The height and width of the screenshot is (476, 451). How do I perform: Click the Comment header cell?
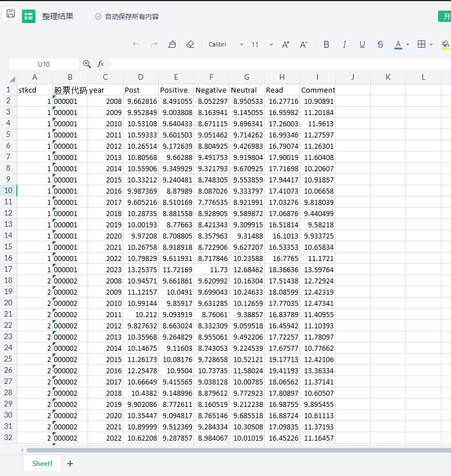pos(317,90)
